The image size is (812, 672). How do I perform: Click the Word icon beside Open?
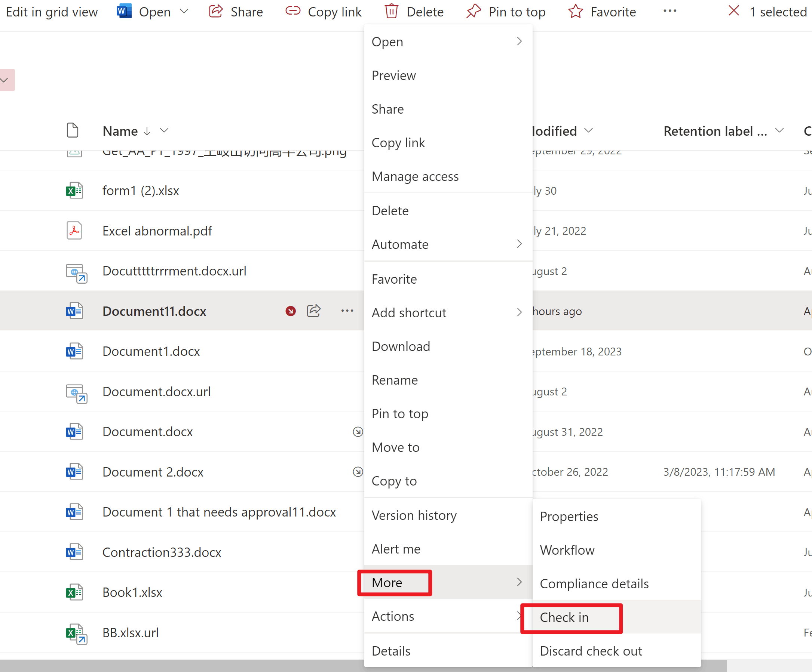point(124,12)
